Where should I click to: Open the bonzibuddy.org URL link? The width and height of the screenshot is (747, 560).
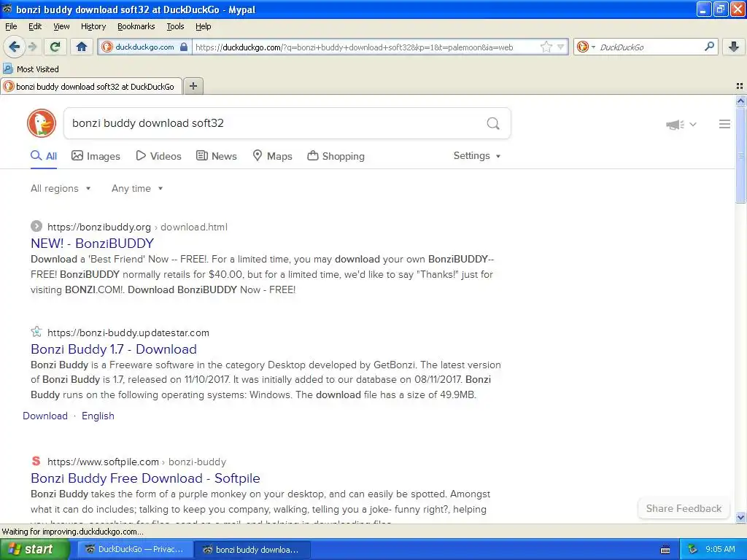pyautogui.click(x=137, y=227)
